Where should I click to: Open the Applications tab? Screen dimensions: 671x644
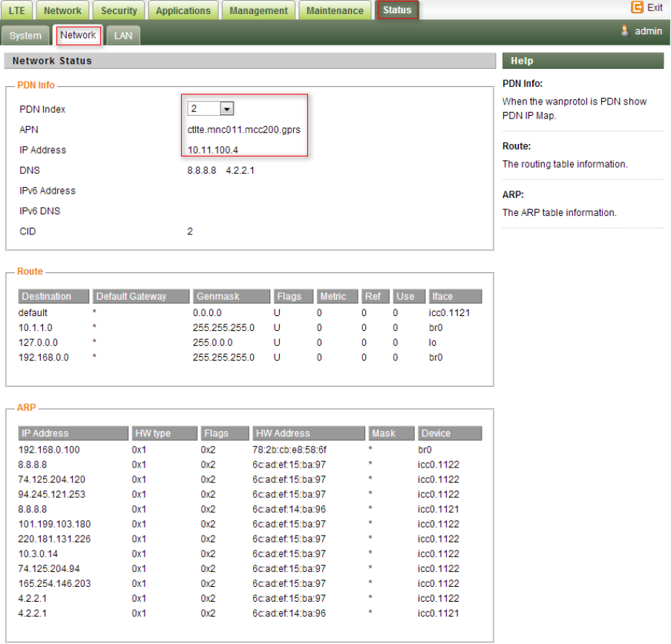coord(183,10)
